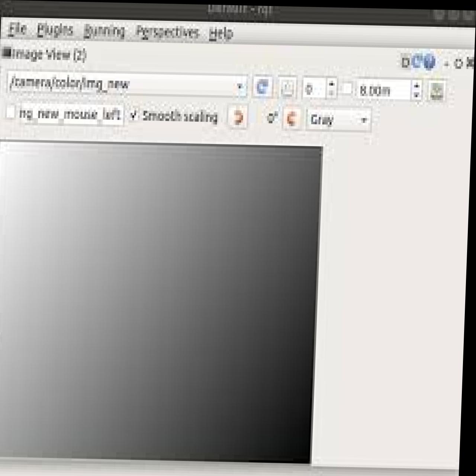Toggle the Smooth scaling checkbox
The width and height of the screenshot is (476, 476).
(134, 116)
